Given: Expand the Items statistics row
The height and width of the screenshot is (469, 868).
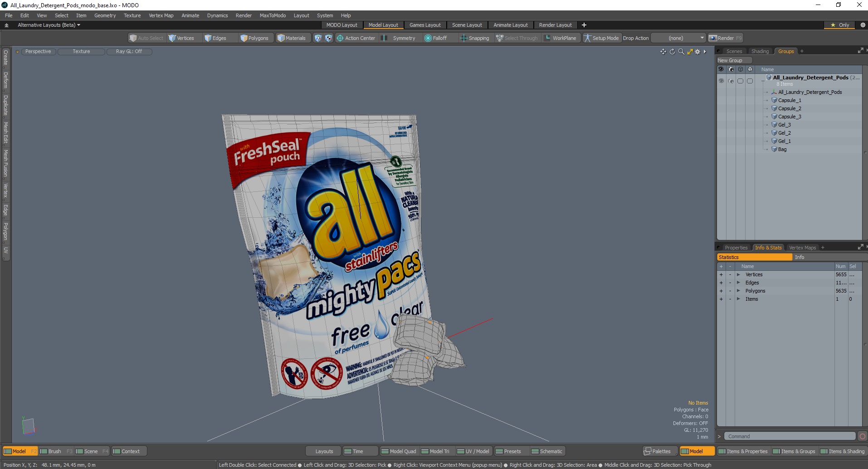Looking at the screenshot, I should 738,299.
